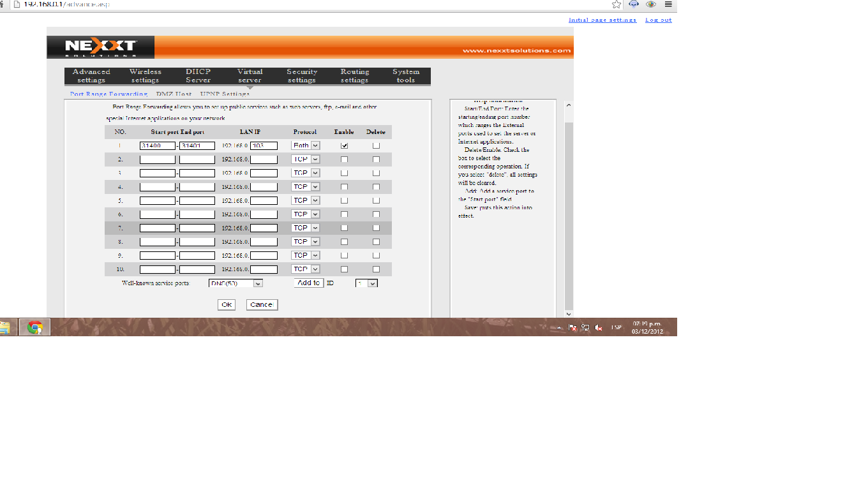868x490 pixels.
Task: Open File Explorer from the taskbar
Action: tap(4, 328)
